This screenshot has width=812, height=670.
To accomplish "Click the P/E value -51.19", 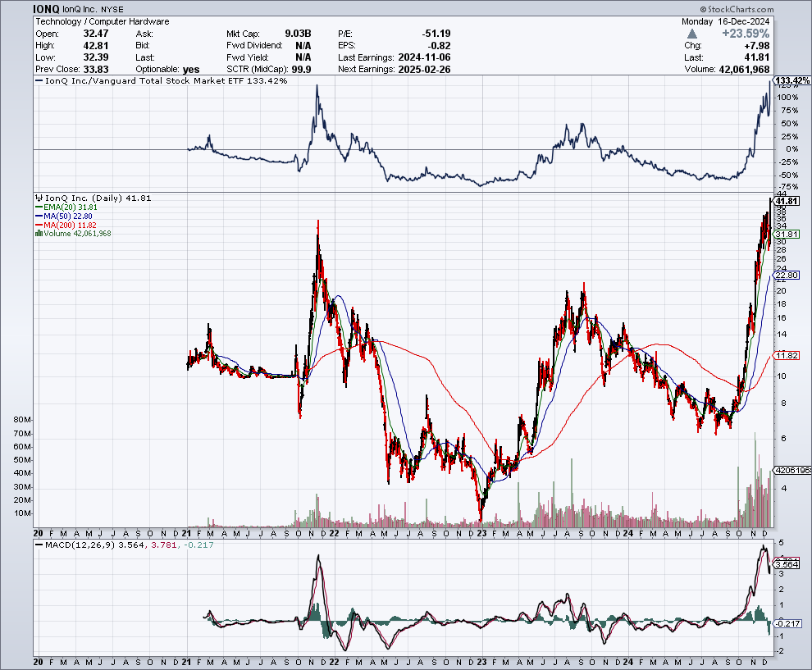I will tap(436, 34).
